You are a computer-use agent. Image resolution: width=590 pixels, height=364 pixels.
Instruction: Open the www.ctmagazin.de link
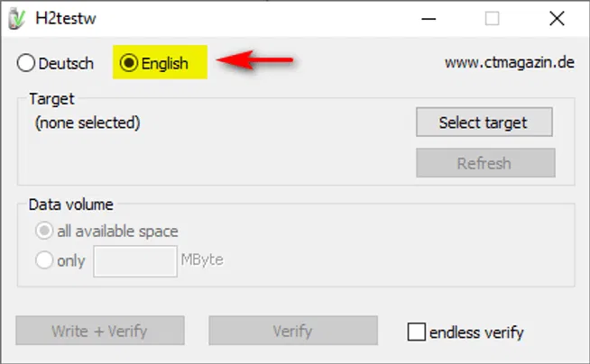510,62
